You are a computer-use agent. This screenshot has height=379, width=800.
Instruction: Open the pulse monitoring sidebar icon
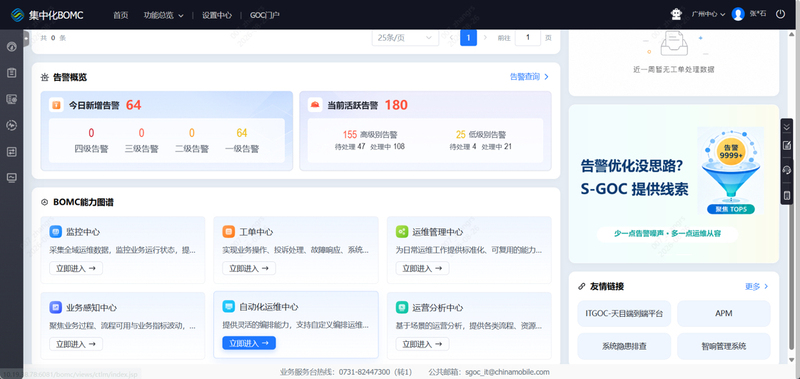click(x=11, y=125)
